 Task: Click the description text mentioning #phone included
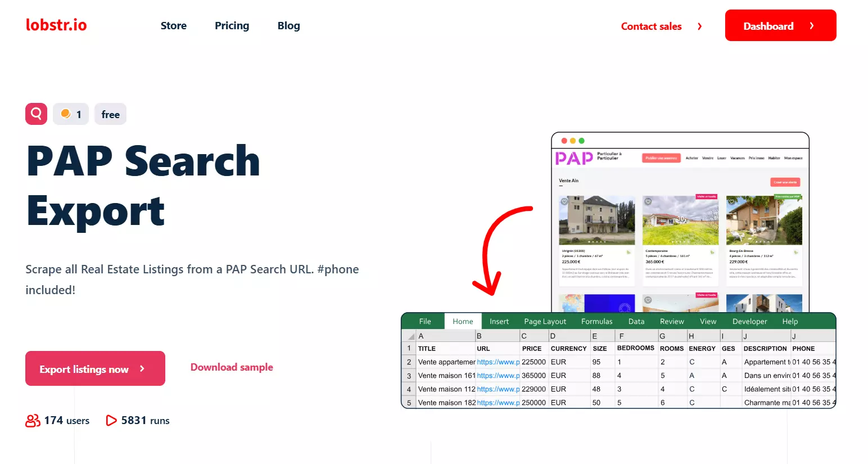(192, 280)
